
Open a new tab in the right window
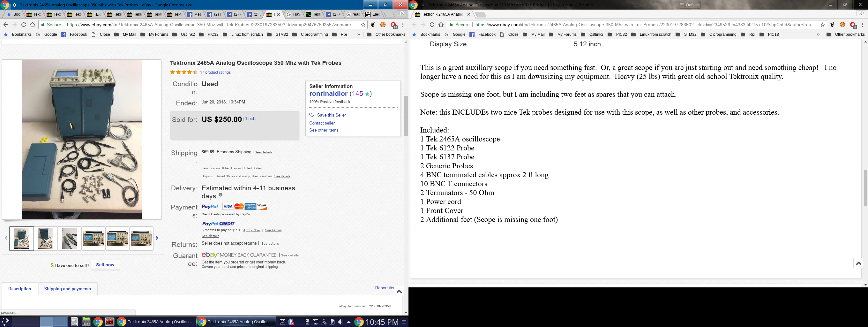480,14
